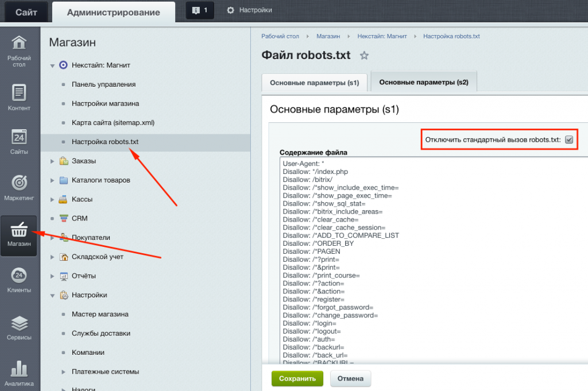Click the Каталоги товаров icon
Screen dimensions: 588x391
(x=63, y=180)
